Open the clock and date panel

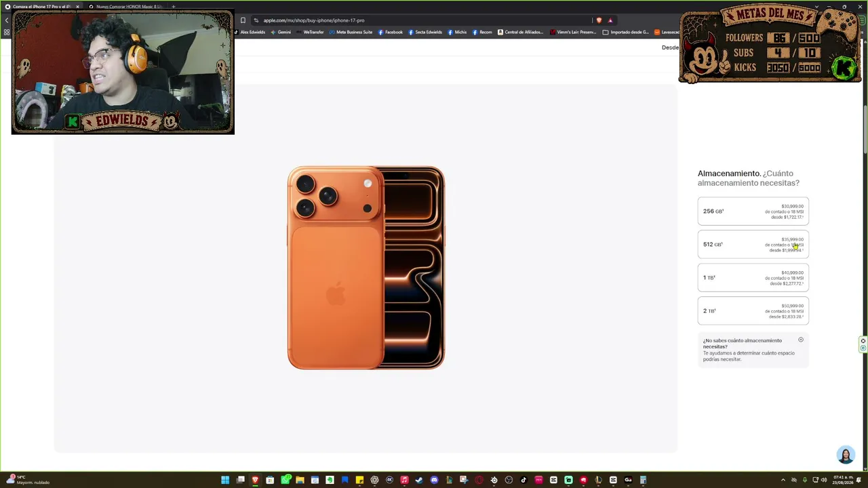click(844, 480)
